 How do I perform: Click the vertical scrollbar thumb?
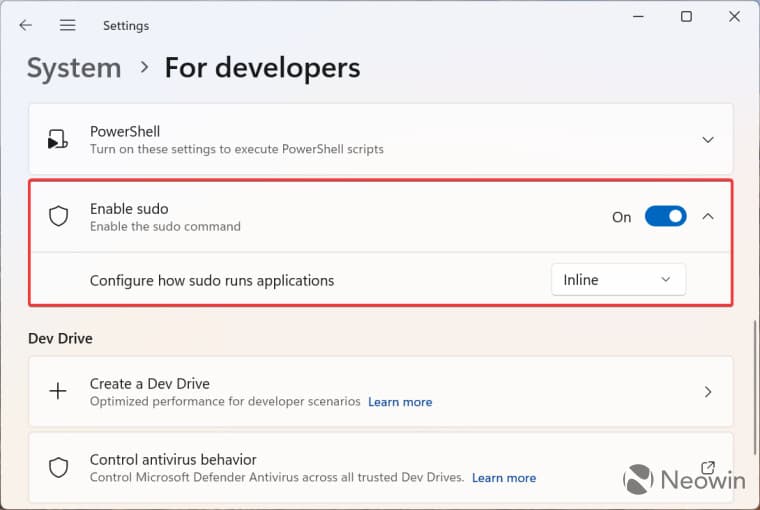(754, 388)
